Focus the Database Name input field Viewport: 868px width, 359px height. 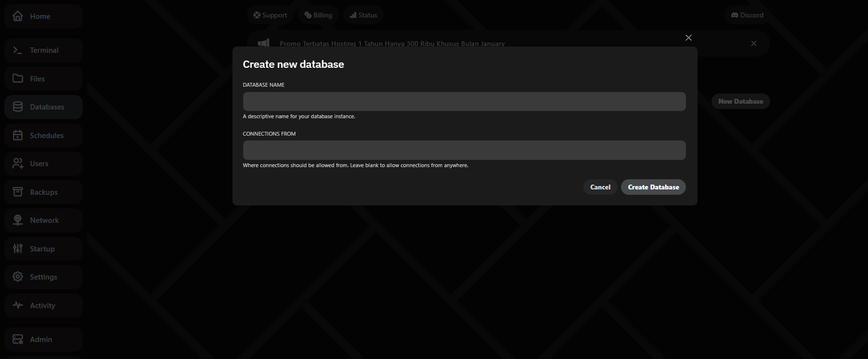pos(464,101)
